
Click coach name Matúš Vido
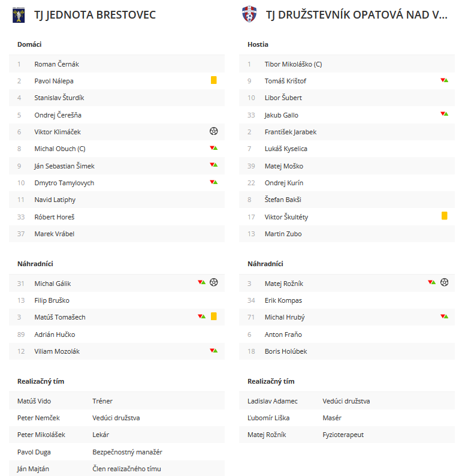[x=34, y=401]
